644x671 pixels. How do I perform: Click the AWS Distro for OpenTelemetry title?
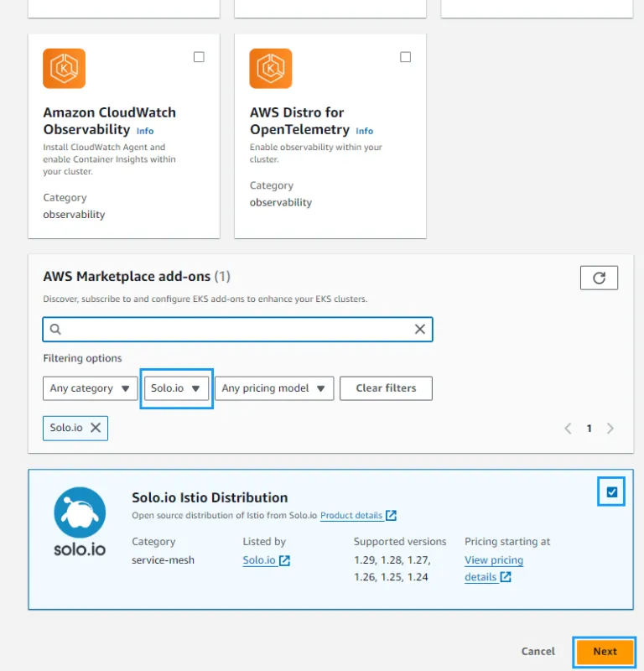pos(299,121)
